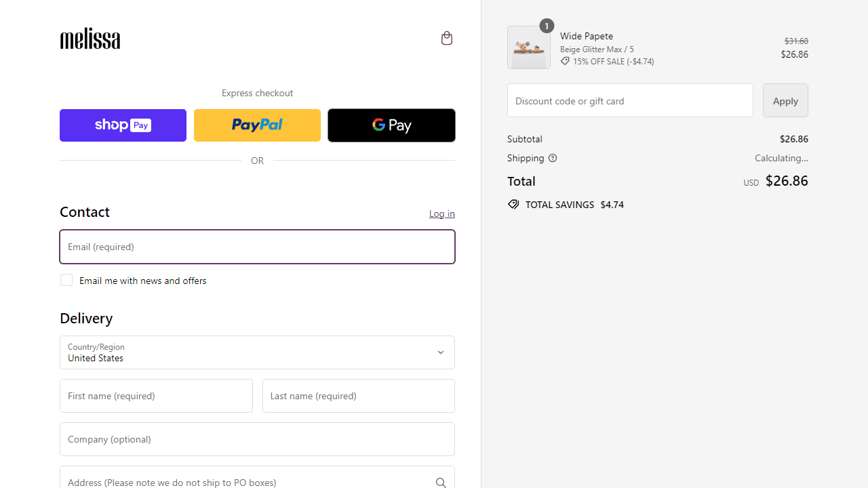Open the shopping bag cart icon
868x488 pixels.
coord(446,38)
